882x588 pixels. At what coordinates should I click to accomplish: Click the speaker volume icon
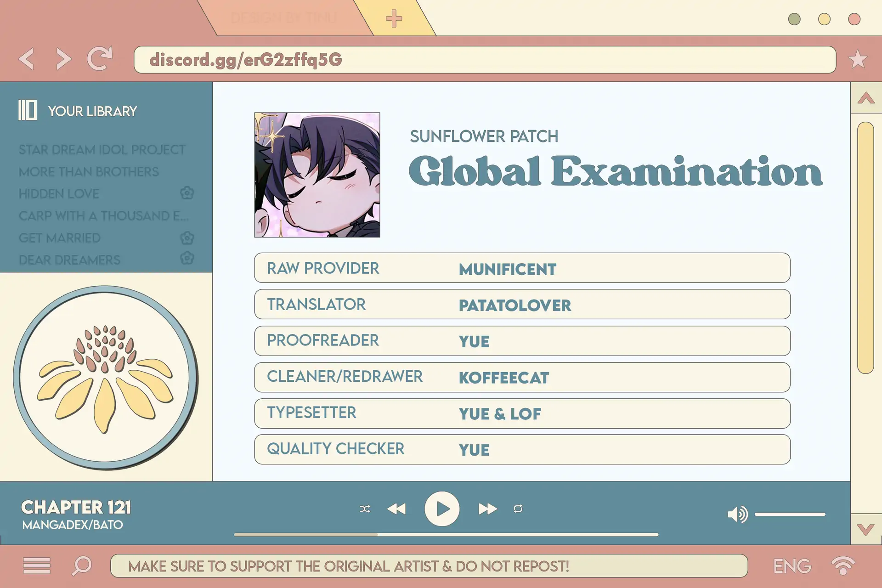(x=737, y=514)
